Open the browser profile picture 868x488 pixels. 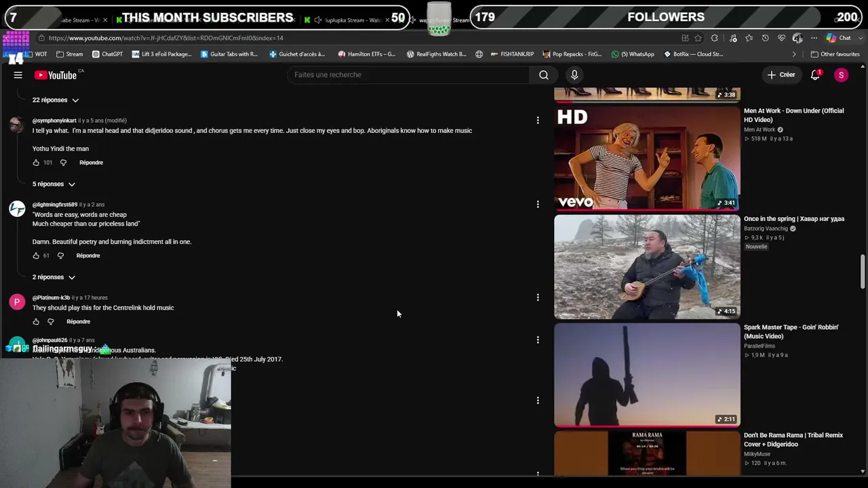[x=797, y=38]
